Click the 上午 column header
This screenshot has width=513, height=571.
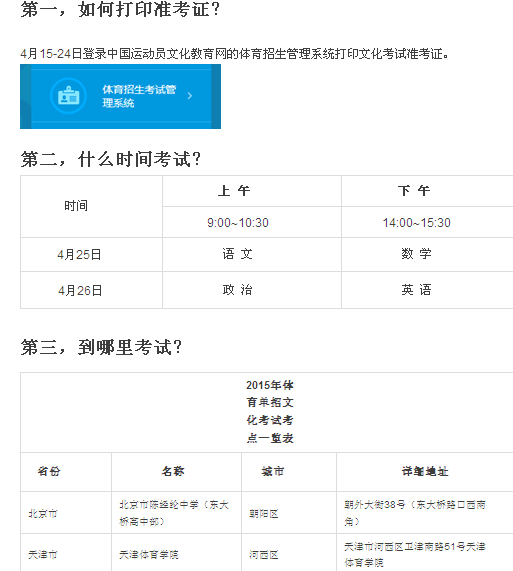[x=252, y=191]
